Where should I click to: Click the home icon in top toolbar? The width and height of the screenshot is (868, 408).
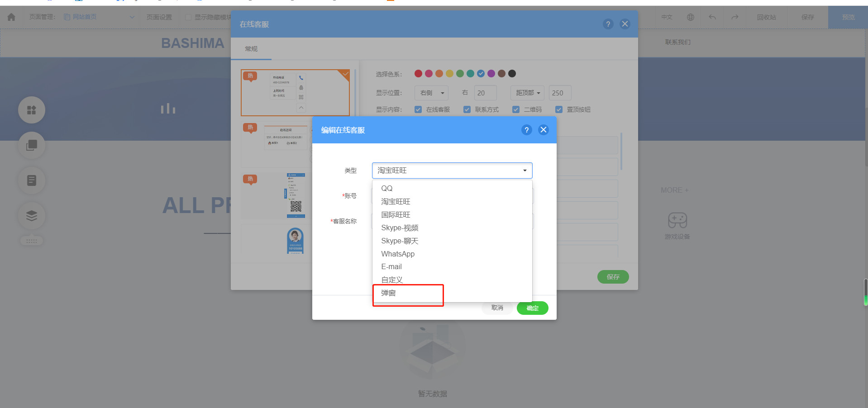pos(11,17)
